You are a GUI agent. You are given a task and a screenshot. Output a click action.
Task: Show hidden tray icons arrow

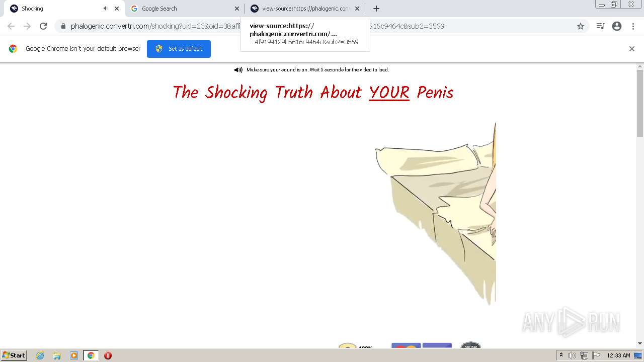[561, 355]
